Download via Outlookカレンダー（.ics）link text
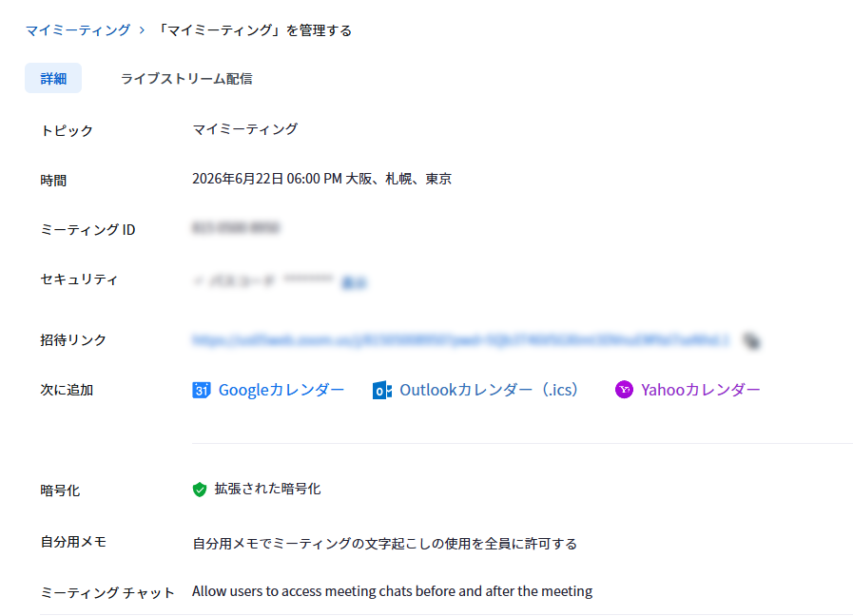This screenshot has width=853, height=616. 489,390
